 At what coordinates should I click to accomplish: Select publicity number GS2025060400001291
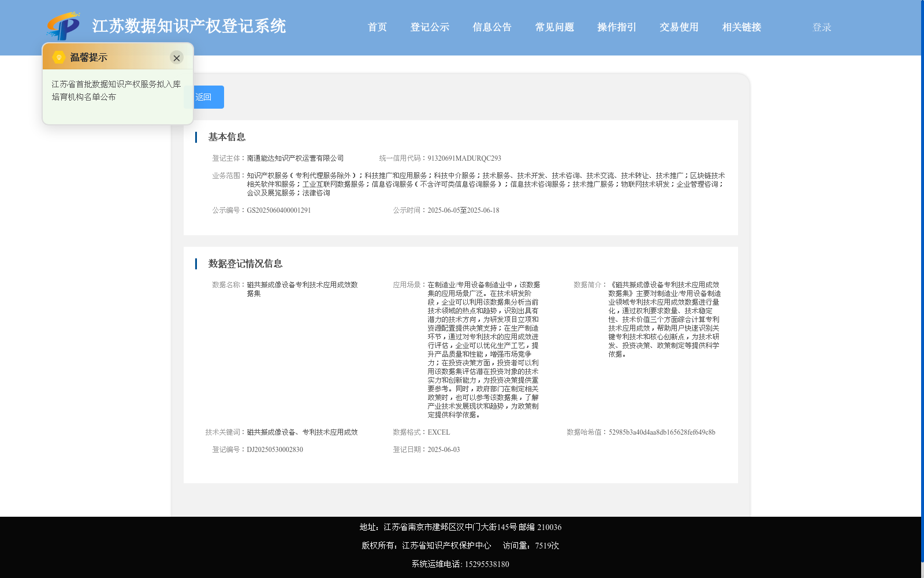click(279, 210)
